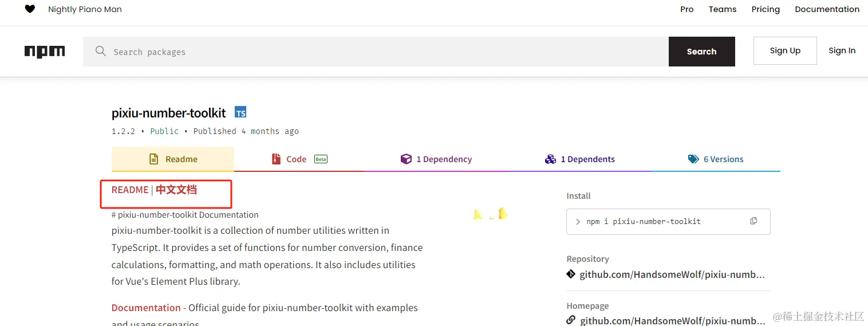The width and height of the screenshot is (868, 326).
Task: Click the Install heading
Action: point(578,196)
